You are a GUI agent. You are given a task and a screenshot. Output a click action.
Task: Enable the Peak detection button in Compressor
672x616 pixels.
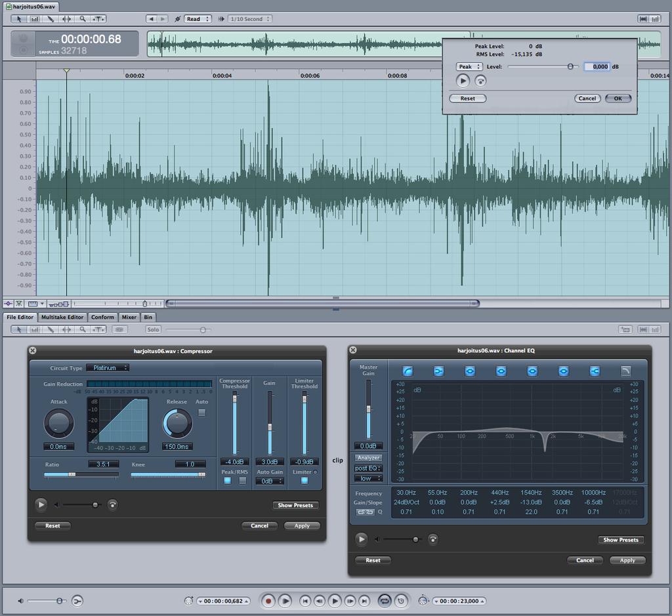click(228, 481)
